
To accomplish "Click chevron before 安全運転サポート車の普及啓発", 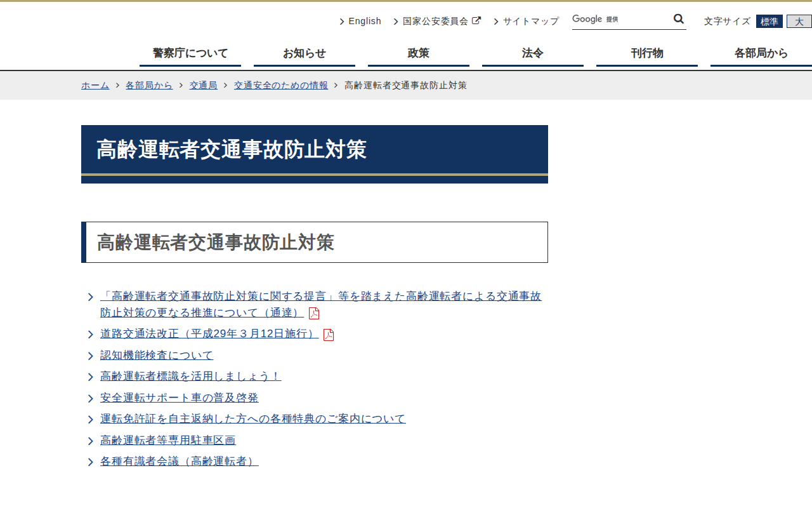I will coord(91,399).
